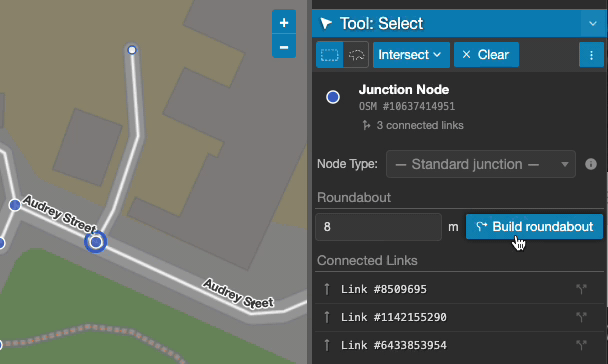Click arrow icon left of Link #6433853954

coord(327,345)
